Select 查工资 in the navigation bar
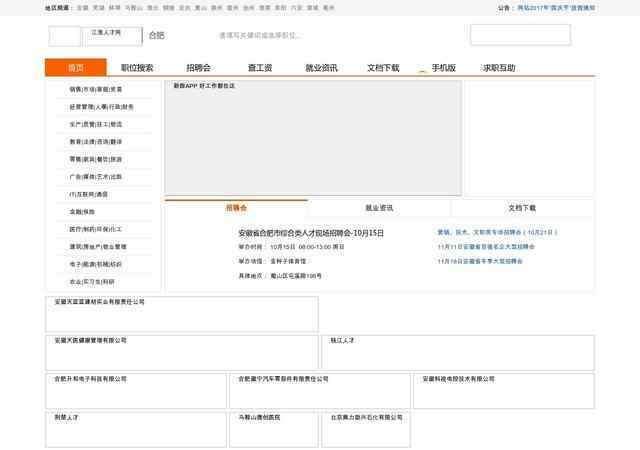The width and height of the screenshot is (640, 450). tap(260, 68)
